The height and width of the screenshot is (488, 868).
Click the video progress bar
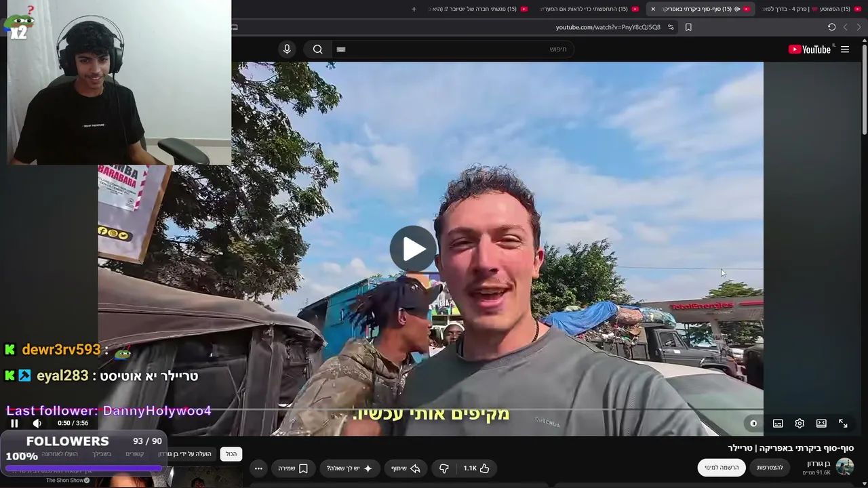(x=431, y=409)
